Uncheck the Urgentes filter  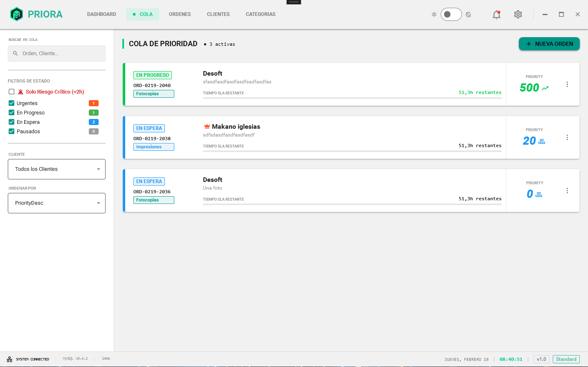tap(11, 103)
